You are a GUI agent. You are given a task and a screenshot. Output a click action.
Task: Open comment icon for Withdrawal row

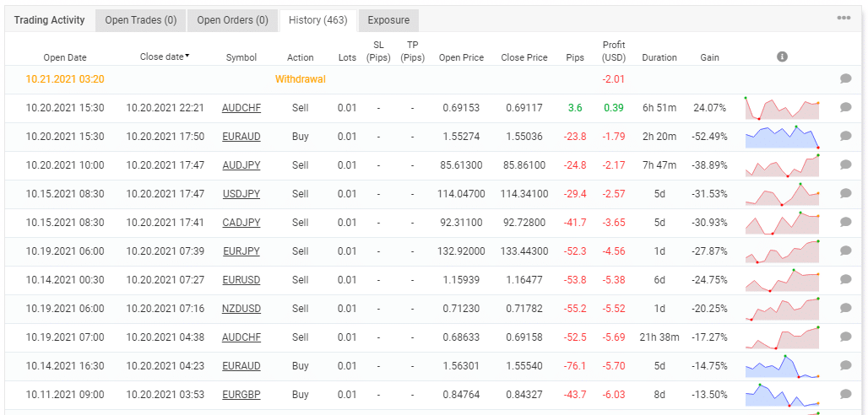pos(845,79)
